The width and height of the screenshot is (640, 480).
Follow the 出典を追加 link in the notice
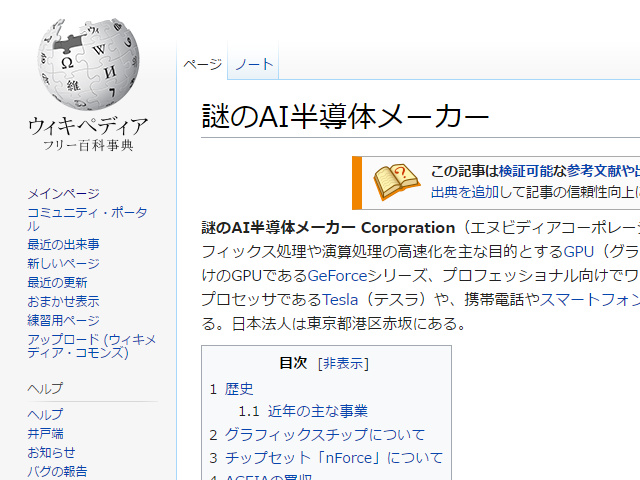tap(465, 192)
